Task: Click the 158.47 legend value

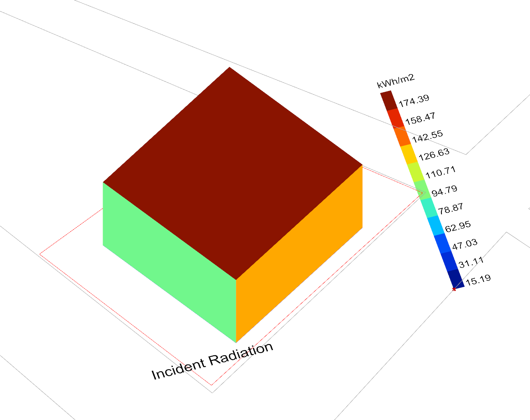Action: [420, 119]
